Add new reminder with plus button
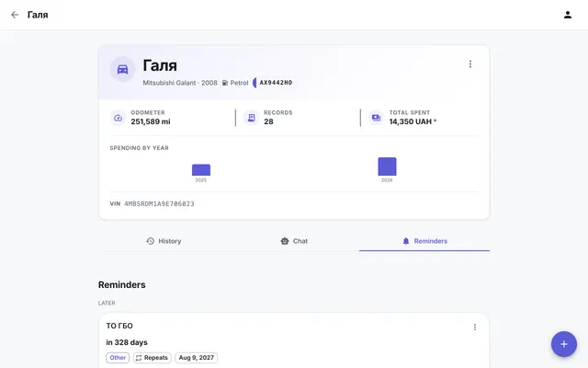The image size is (588, 368). coord(563,344)
